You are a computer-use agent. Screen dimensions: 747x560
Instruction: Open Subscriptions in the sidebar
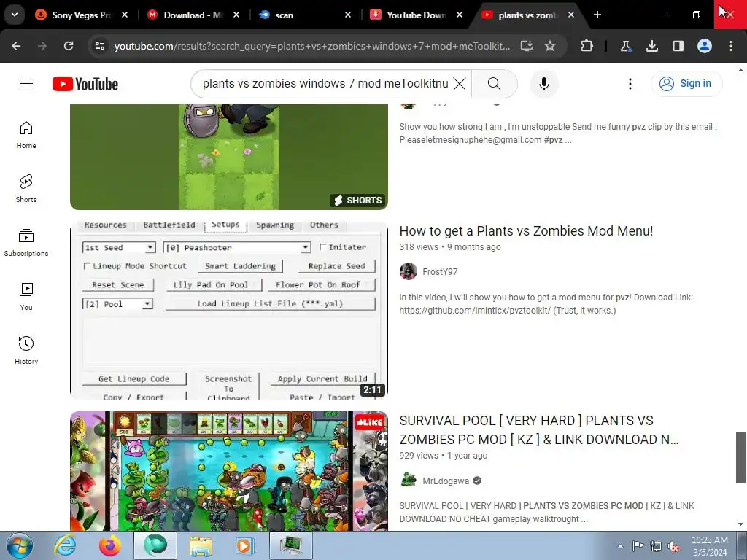tap(26, 242)
